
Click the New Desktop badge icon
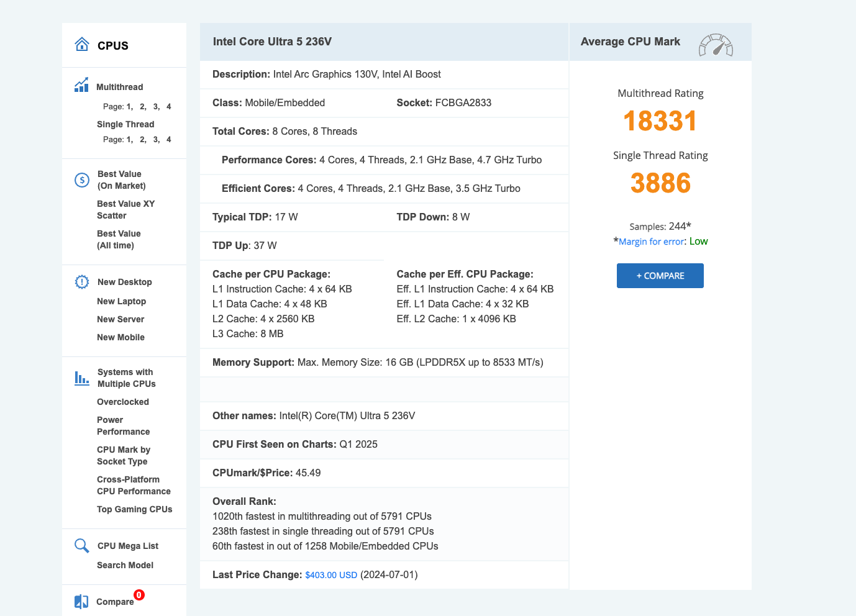[x=82, y=282]
